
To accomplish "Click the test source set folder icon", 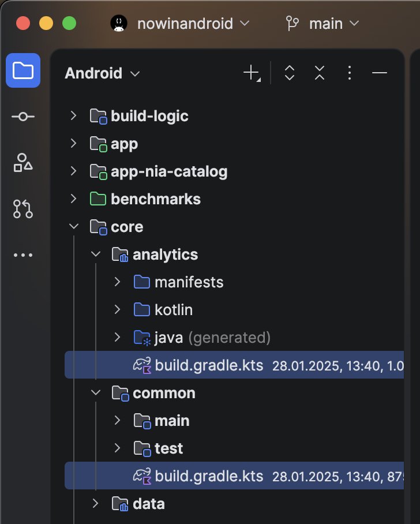I will tap(142, 449).
